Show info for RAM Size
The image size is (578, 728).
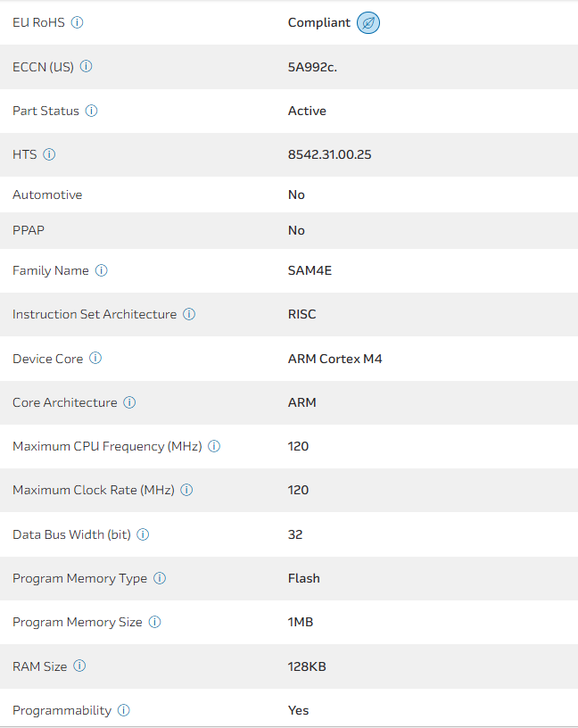(79, 666)
